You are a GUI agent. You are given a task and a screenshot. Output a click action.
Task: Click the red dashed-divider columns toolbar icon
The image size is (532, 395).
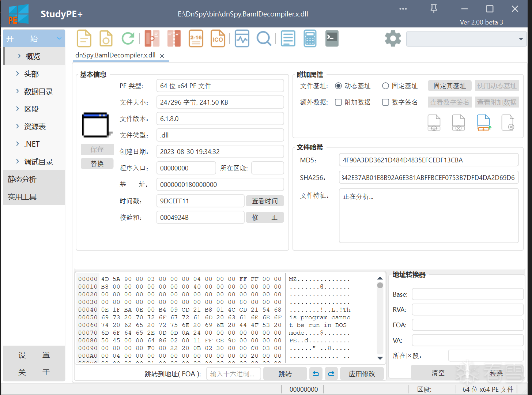(174, 38)
